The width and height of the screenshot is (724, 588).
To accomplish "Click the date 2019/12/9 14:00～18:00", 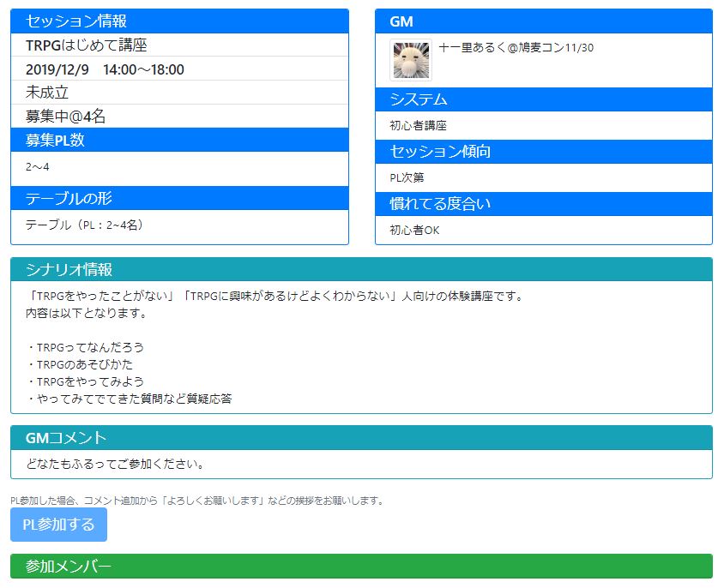I will (105, 69).
